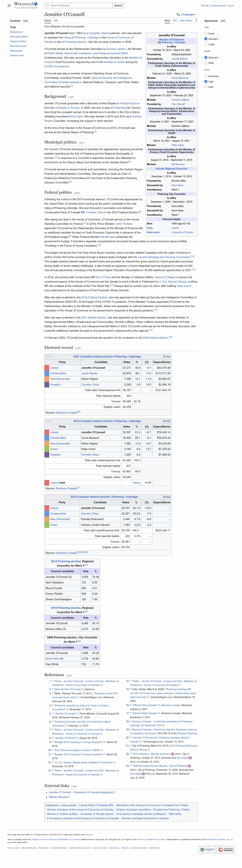Select Light color mode
The height and width of the screenshot is (868, 242).
click(x=206, y=81)
